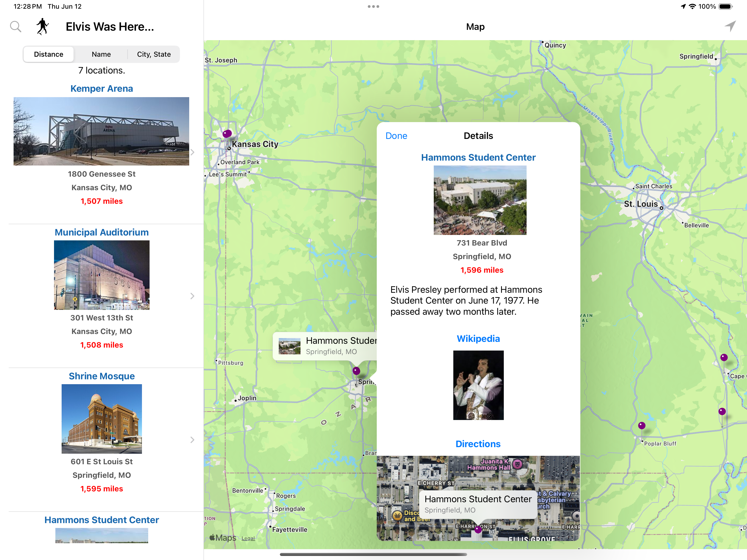Tap the battery status icon
This screenshot has width=747, height=560.
tap(725, 7)
